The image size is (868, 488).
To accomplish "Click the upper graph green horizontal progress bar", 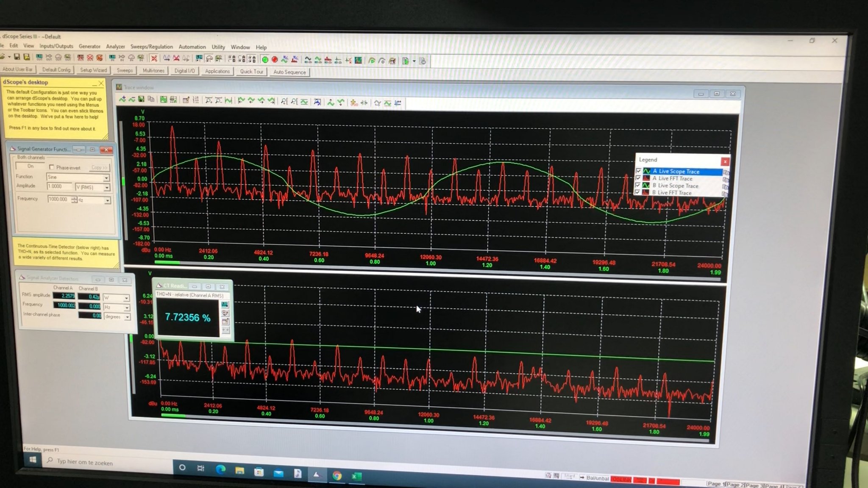I will 167,263.
